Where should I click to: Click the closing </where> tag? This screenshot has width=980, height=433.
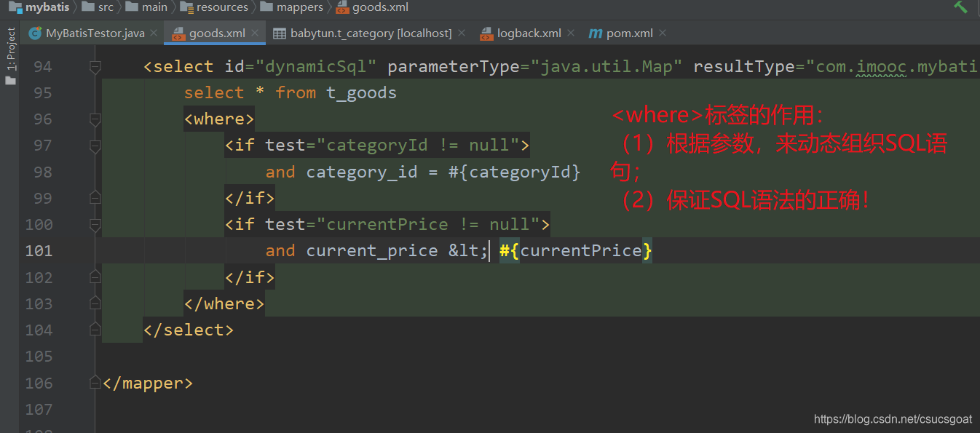[224, 303]
